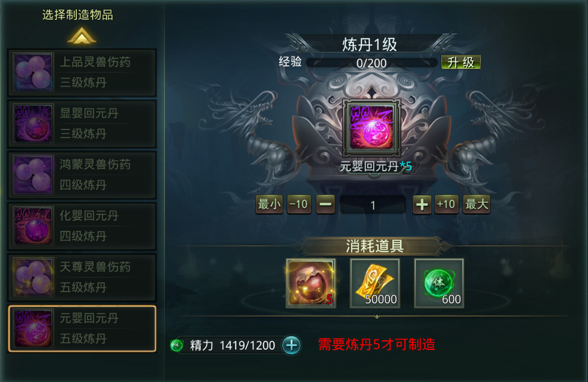
Task: Tap the red egg material icon
Action: tap(311, 283)
